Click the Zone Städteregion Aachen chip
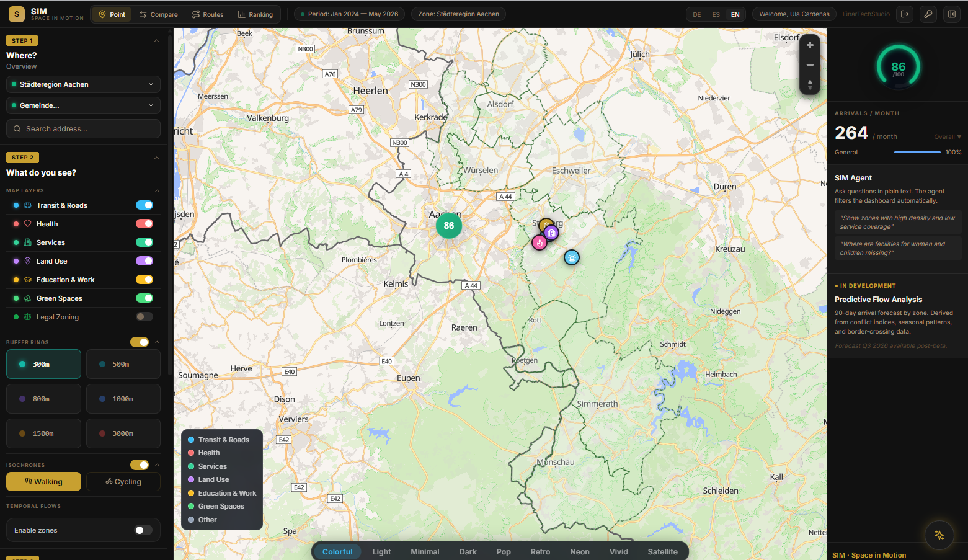 458,14
